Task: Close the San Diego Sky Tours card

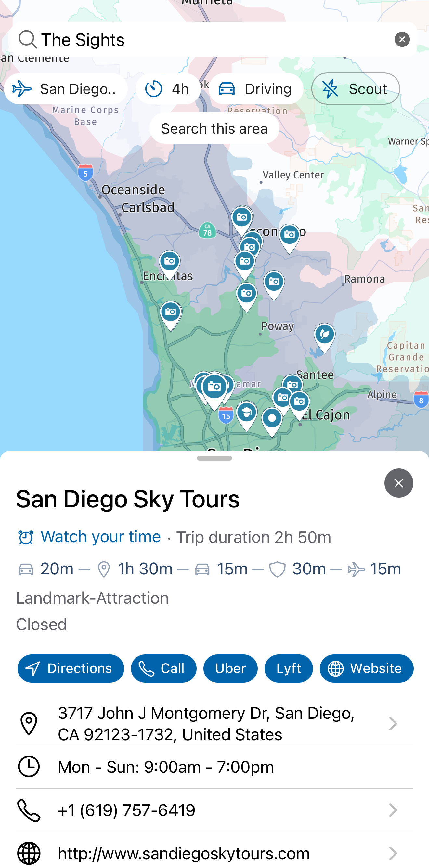Action: pos(399,482)
